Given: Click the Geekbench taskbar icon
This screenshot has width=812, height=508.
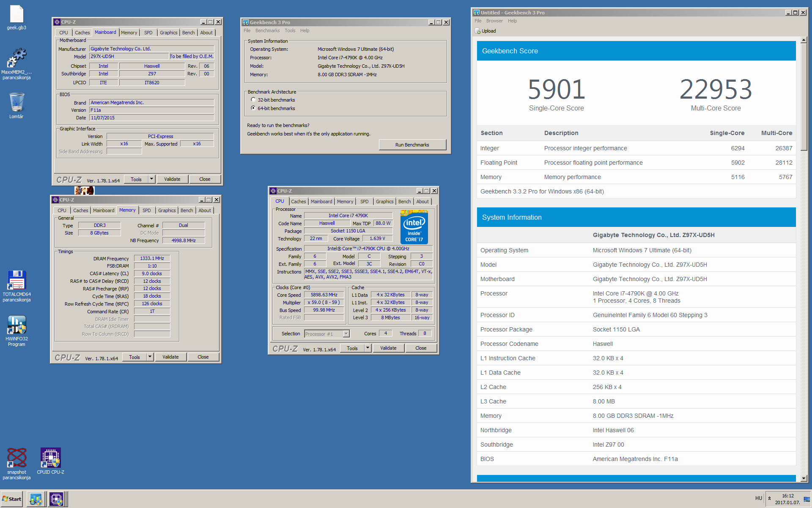Looking at the screenshot, I should click(x=36, y=499).
